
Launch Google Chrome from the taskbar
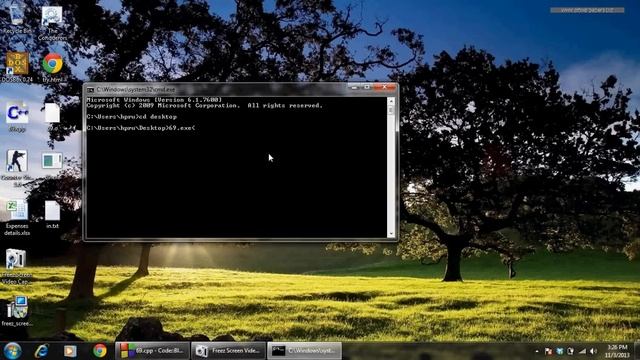coord(99,351)
